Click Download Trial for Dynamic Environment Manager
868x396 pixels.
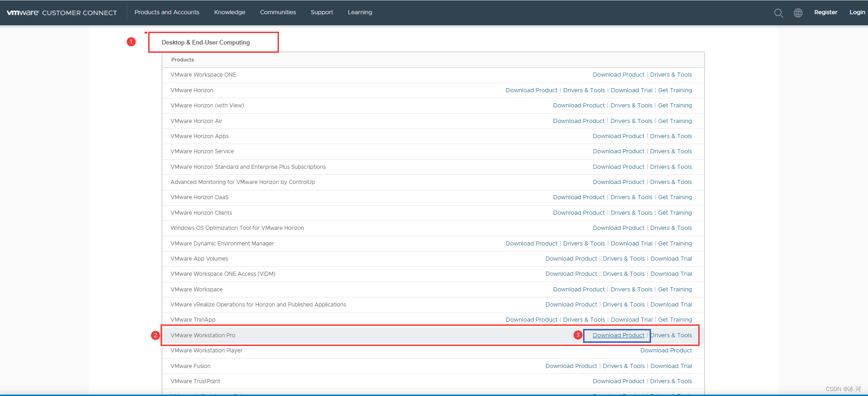(632, 244)
